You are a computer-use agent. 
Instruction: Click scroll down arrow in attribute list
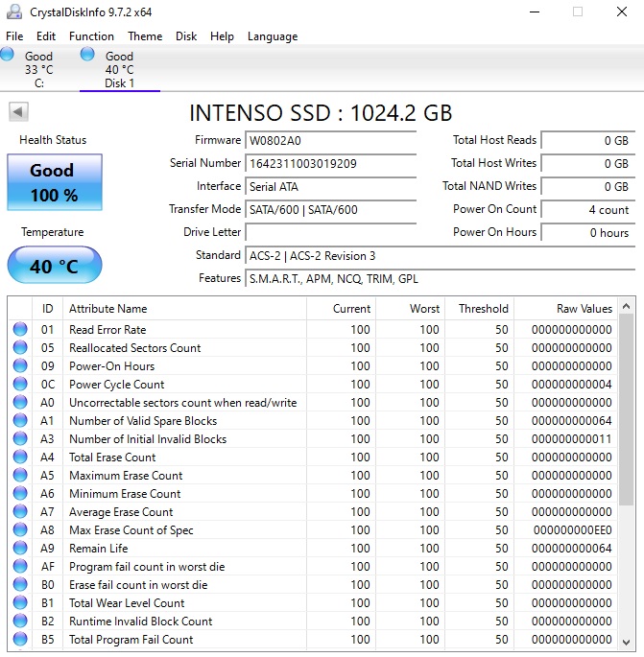[627, 643]
